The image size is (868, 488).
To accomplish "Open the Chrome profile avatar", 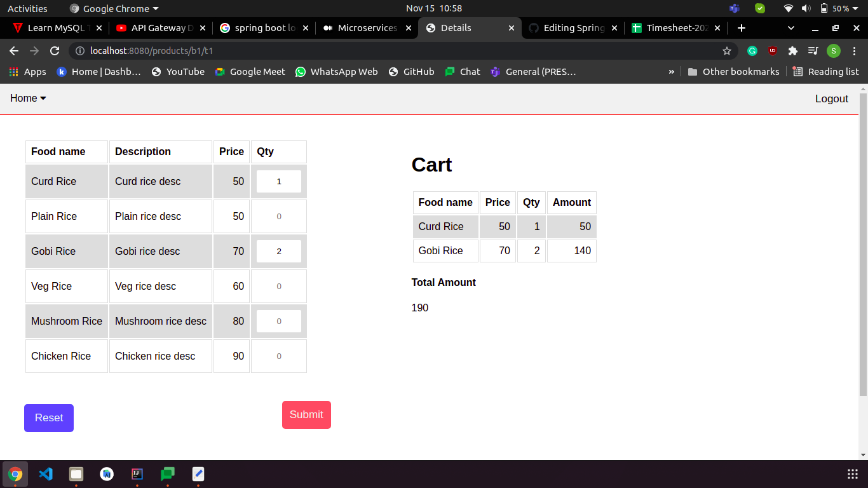I will pos(834,51).
